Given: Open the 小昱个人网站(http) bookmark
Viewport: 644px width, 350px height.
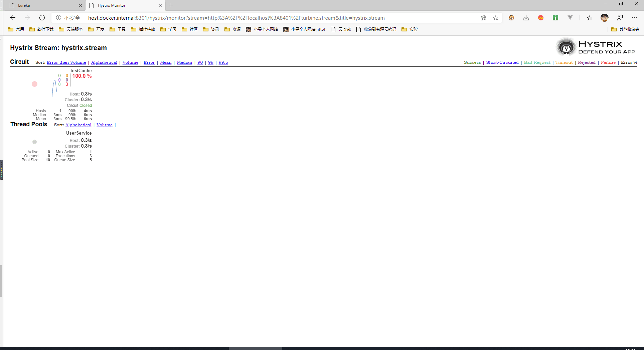Looking at the screenshot, I should [304, 29].
